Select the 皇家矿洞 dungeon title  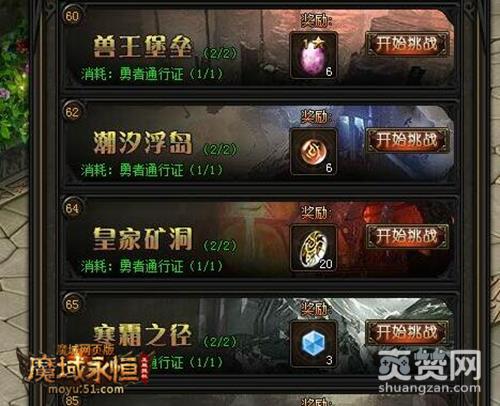point(143,239)
